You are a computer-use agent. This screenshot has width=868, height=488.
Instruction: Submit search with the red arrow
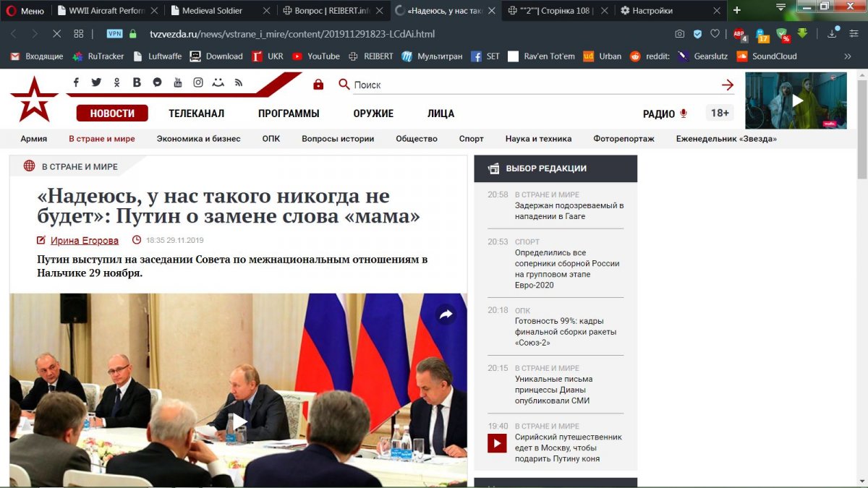[728, 85]
